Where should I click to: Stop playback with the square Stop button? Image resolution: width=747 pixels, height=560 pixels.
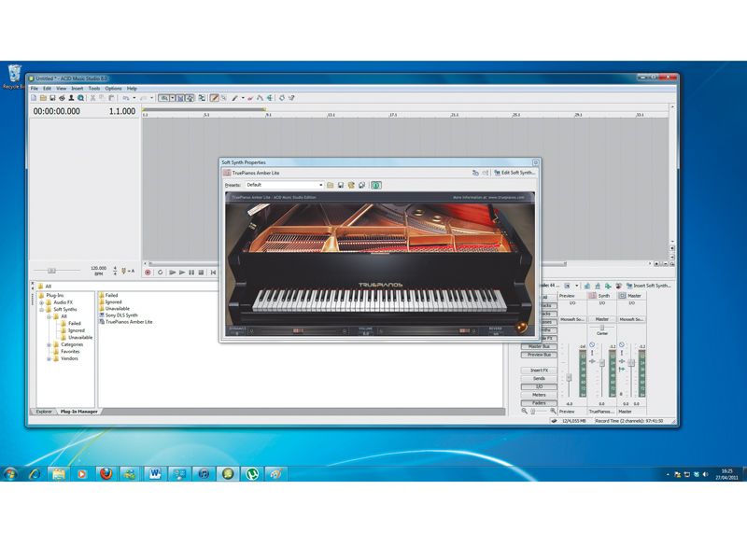pos(201,273)
